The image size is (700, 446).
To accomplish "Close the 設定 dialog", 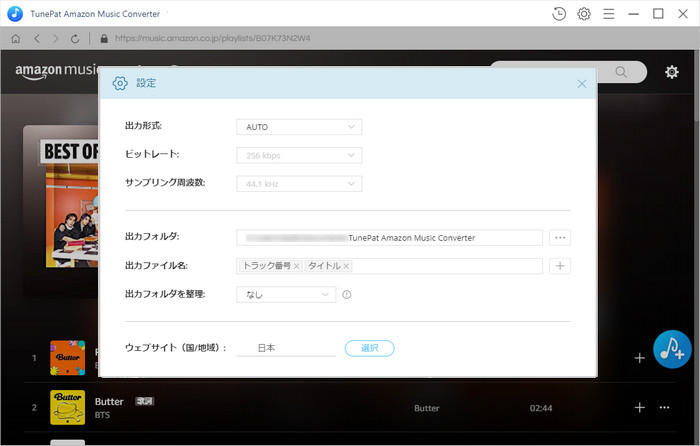I will pyautogui.click(x=581, y=83).
